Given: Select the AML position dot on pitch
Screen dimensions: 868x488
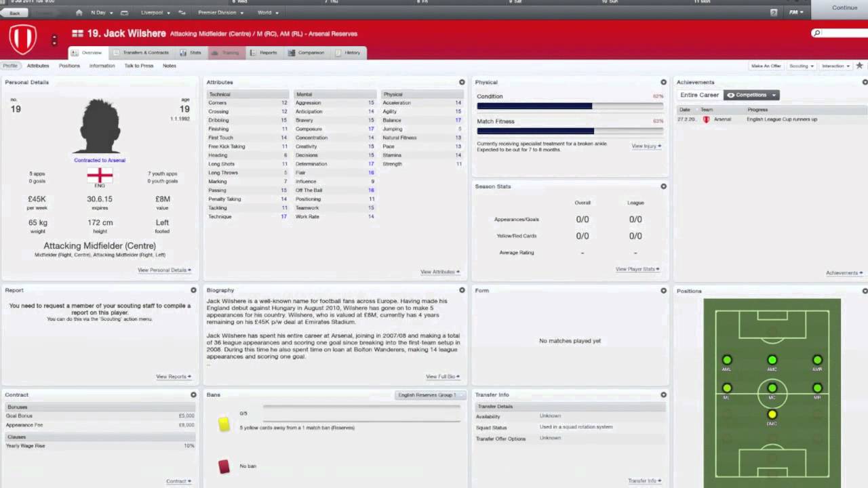Looking at the screenshot, I should 727,360.
